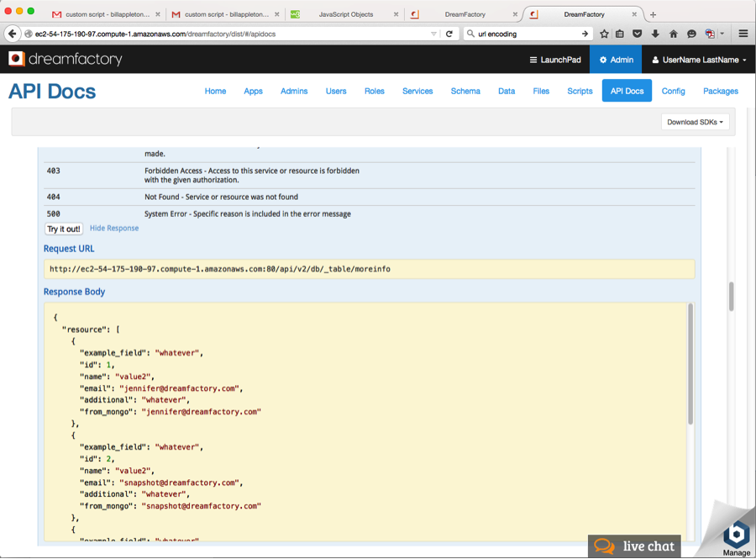This screenshot has height=559, width=756.
Task: Open the downloads arrow icon
Action: coord(655,34)
